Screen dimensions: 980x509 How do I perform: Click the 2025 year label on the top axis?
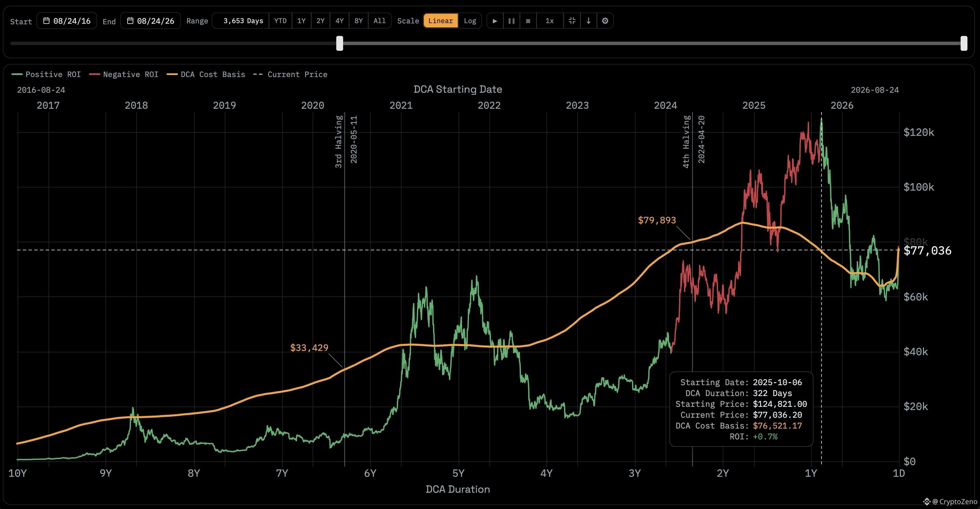pos(754,106)
